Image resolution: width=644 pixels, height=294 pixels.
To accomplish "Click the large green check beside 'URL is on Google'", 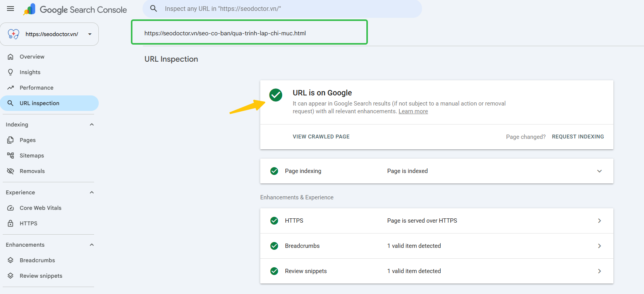I will click(276, 95).
